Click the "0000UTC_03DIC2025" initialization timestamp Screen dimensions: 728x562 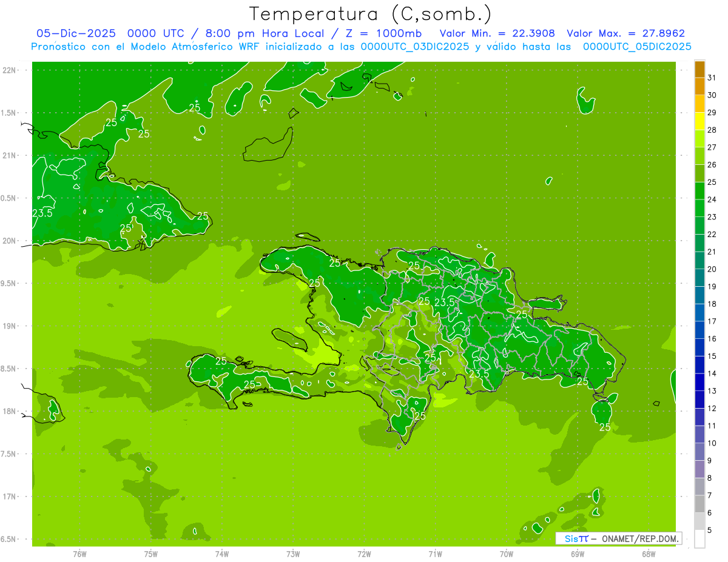pos(414,47)
